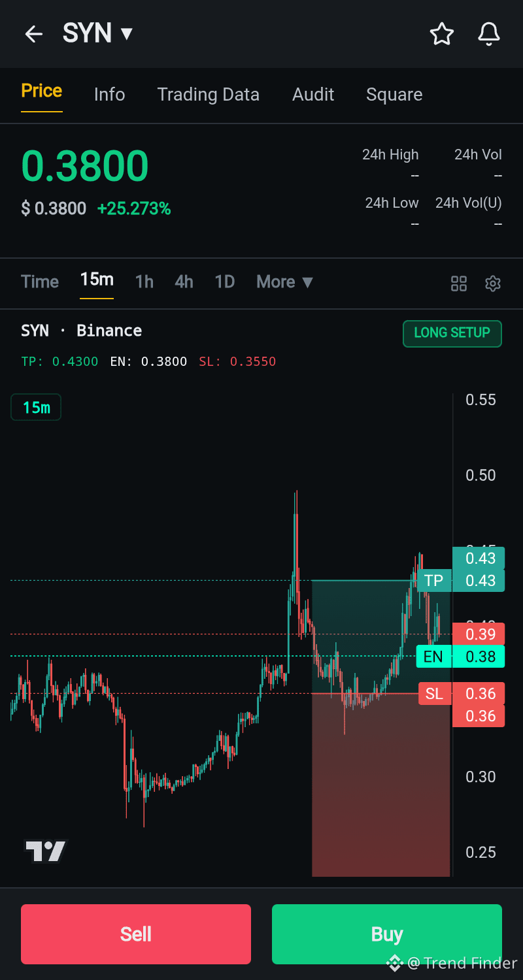Select the Time chart interval

click(40, 282)
